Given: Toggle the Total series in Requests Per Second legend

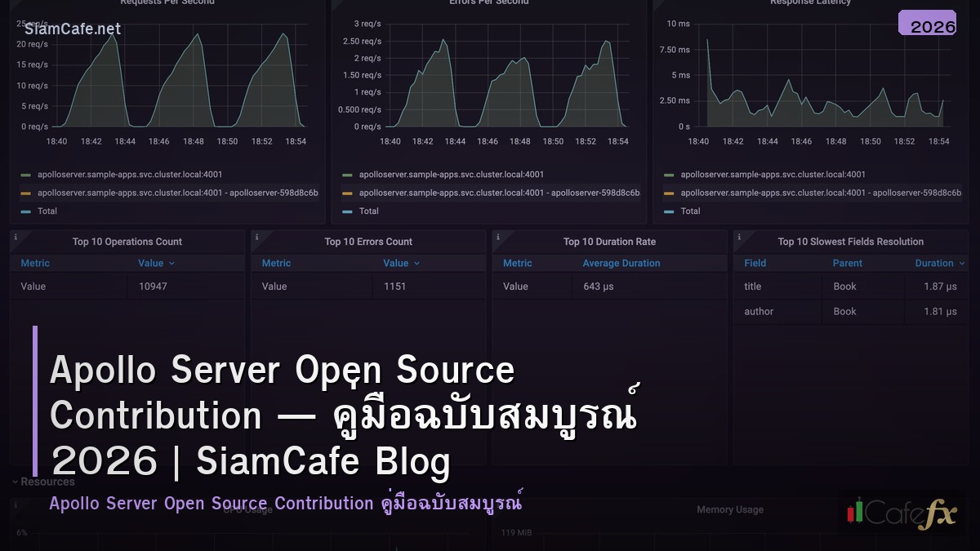Looking at the screenshot, I should click(x=47, y=211).
